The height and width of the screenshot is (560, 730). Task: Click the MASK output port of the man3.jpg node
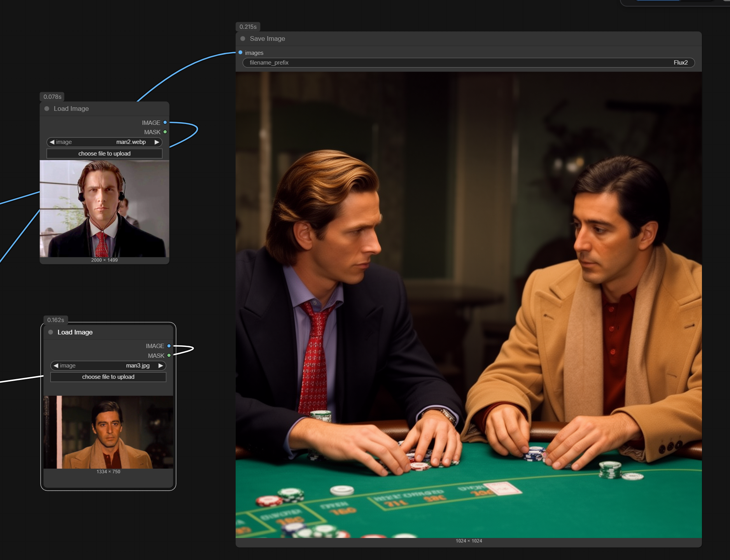[169, 355]
